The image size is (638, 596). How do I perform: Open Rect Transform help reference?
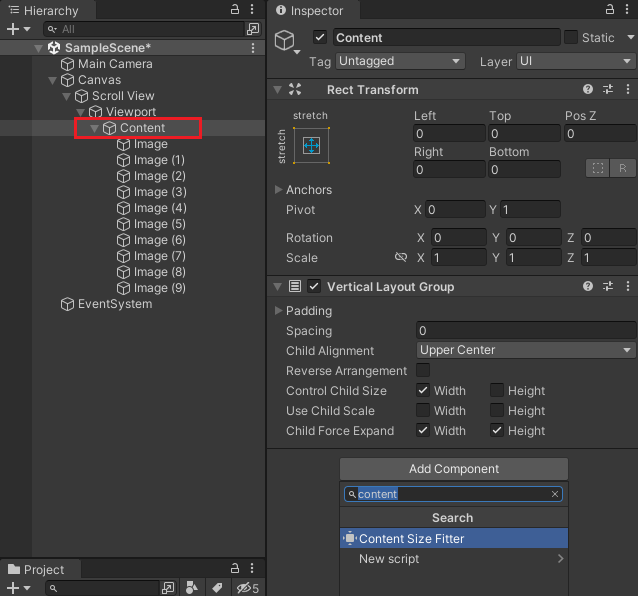click(588, 90)
